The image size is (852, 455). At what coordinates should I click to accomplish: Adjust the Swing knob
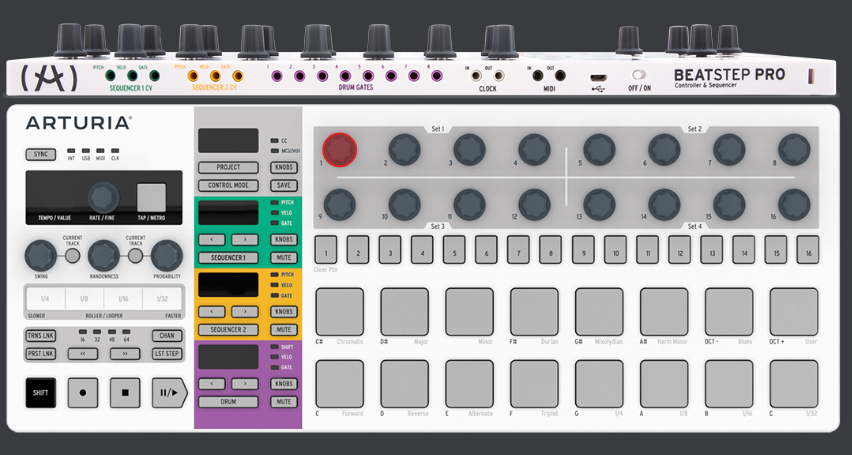pyautogui.click(x=40, y=255)
